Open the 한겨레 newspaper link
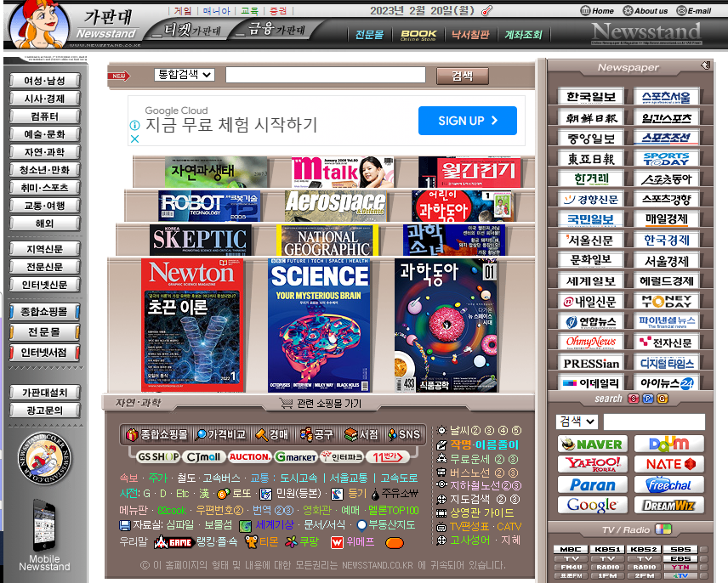 point(591,179)
